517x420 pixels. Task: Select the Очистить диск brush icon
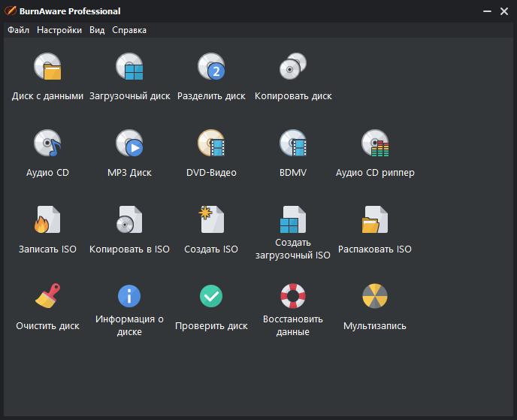[x=47, y=297]
